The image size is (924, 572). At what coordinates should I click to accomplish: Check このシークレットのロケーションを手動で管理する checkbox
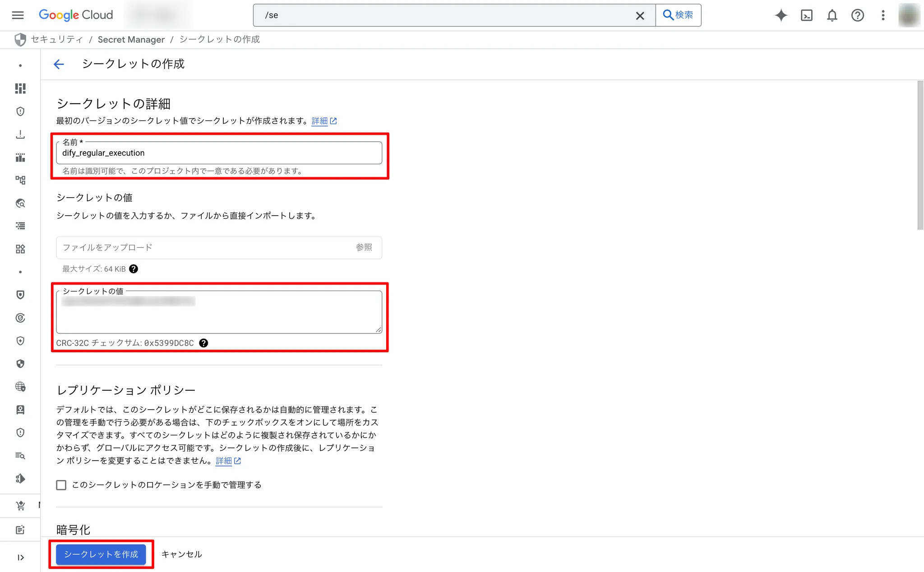coord(61,485)
